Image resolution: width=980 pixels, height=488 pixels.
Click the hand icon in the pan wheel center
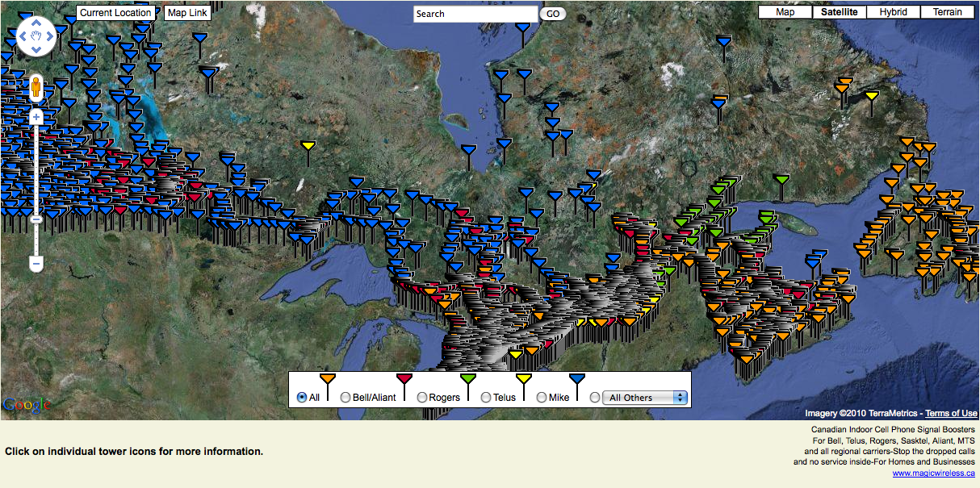36,36
